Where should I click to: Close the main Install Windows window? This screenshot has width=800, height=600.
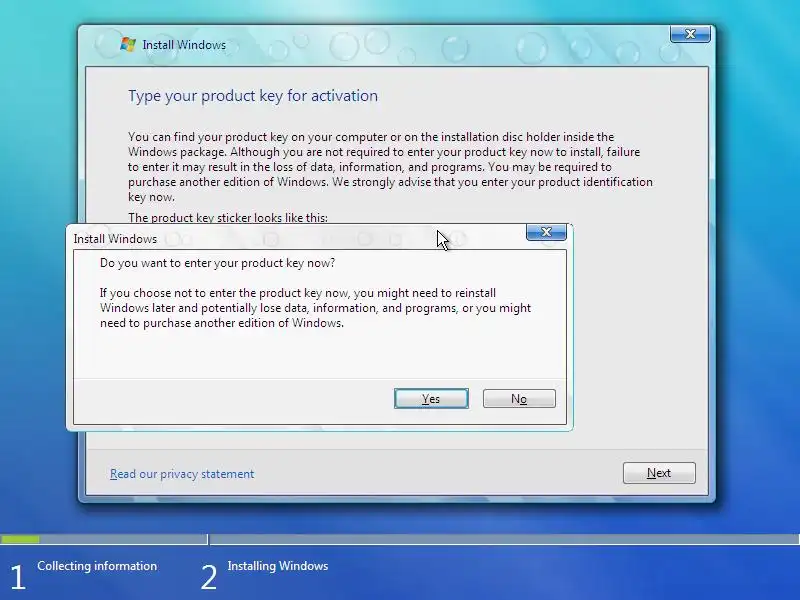tap(690, 34)
